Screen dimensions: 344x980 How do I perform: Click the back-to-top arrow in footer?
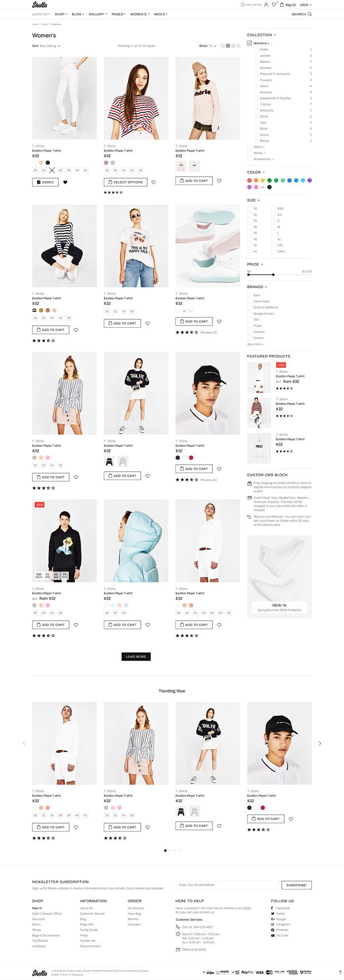click(x=340, y=972)
